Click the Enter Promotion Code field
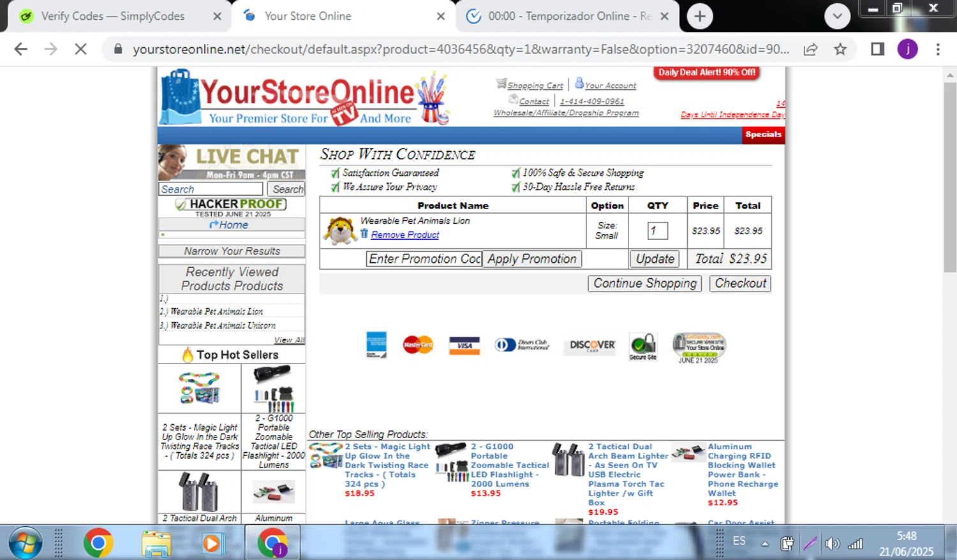 (424, 258)
